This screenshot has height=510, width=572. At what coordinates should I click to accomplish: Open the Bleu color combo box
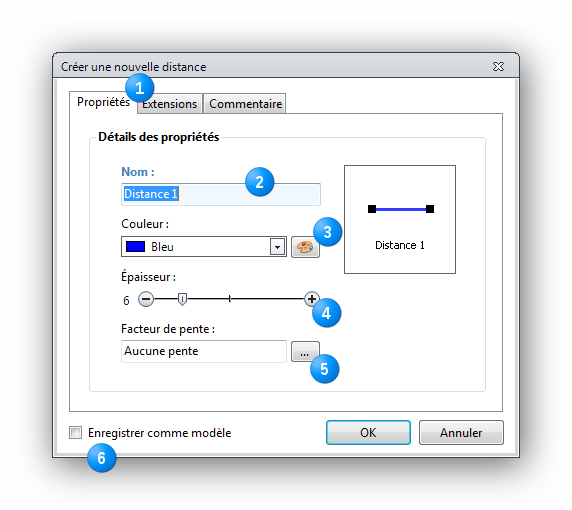tap(204, 247)
